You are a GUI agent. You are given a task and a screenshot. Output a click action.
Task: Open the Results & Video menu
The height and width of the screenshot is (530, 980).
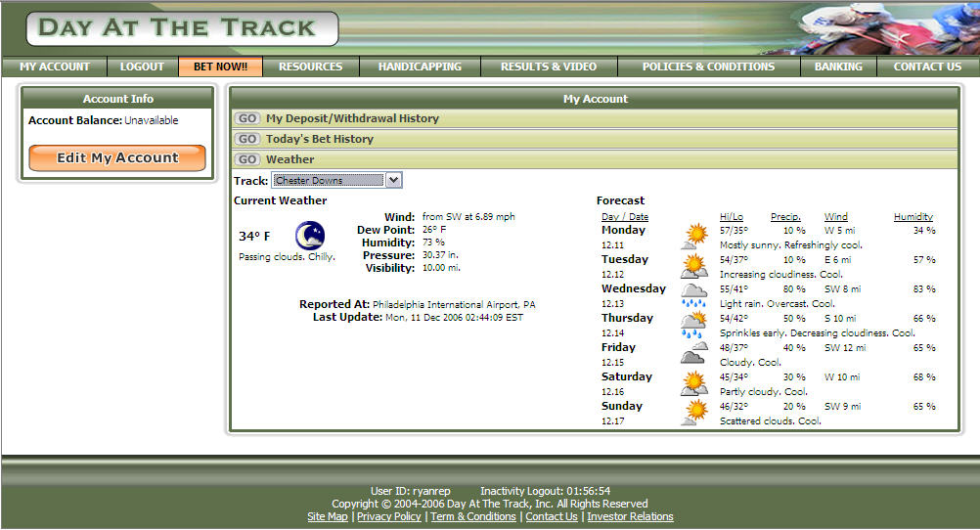click(549, 66)
